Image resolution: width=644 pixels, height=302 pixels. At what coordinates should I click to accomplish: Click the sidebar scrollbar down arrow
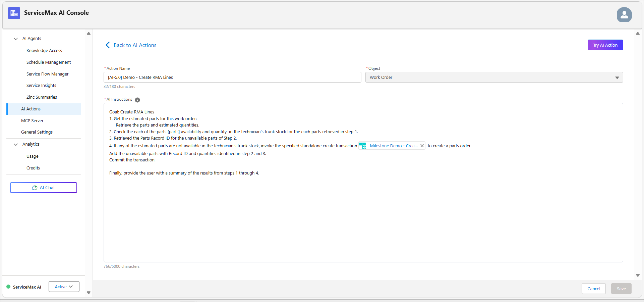coord(89,293)
